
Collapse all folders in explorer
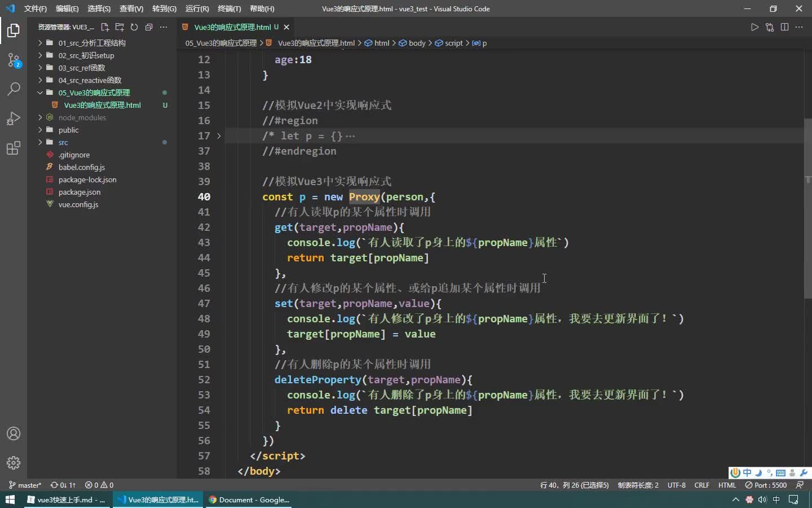click(x=149, y=27)
